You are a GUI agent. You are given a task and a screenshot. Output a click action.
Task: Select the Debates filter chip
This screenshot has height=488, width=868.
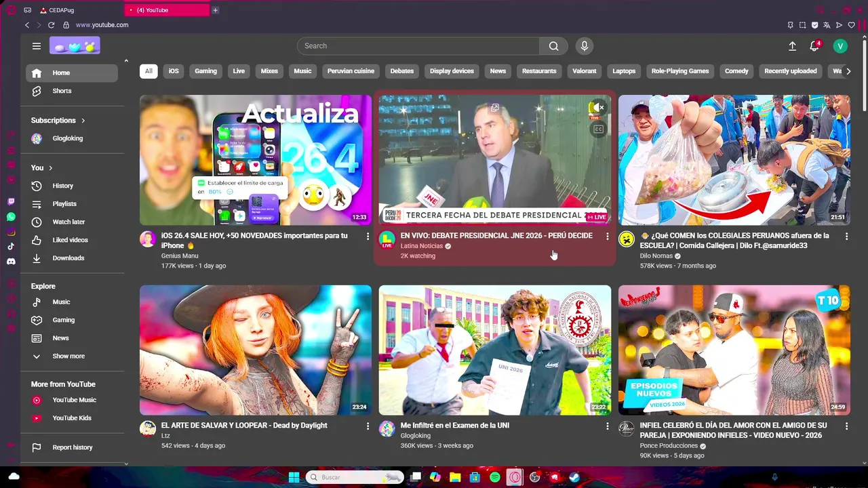pyautogui.click(x=401, y=71)
